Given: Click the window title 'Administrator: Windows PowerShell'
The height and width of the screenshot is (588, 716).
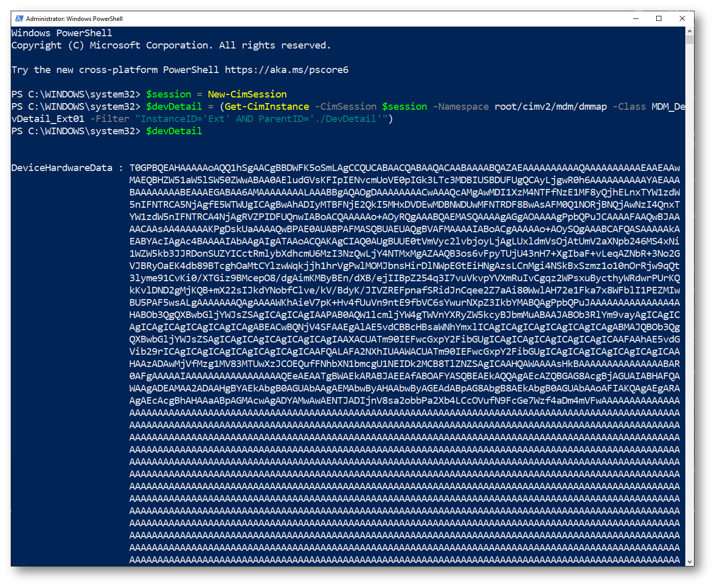Looking at the screenshot, I should point(74,19).
